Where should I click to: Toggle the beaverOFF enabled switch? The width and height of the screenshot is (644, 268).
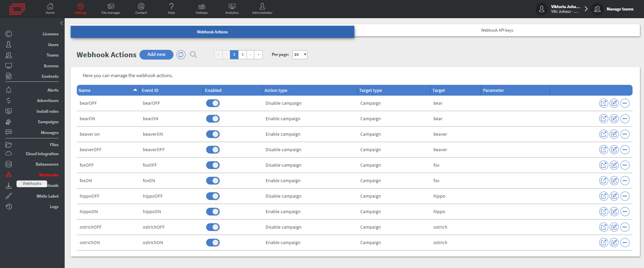213,150
